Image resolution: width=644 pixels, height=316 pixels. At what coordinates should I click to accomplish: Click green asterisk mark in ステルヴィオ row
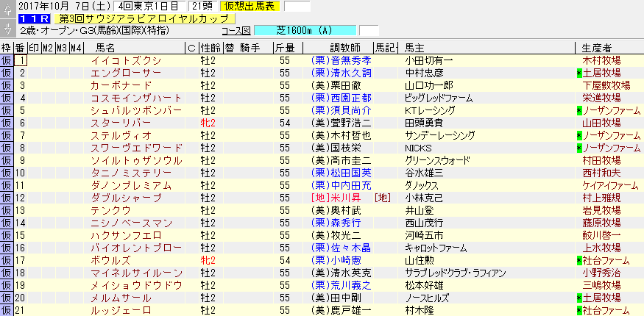(579, 136)
